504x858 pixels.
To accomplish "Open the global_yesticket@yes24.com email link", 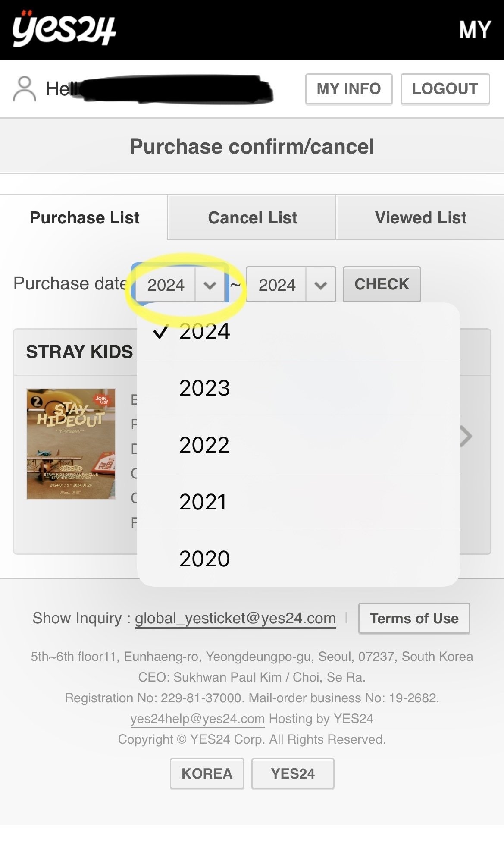I will point(235,618).
